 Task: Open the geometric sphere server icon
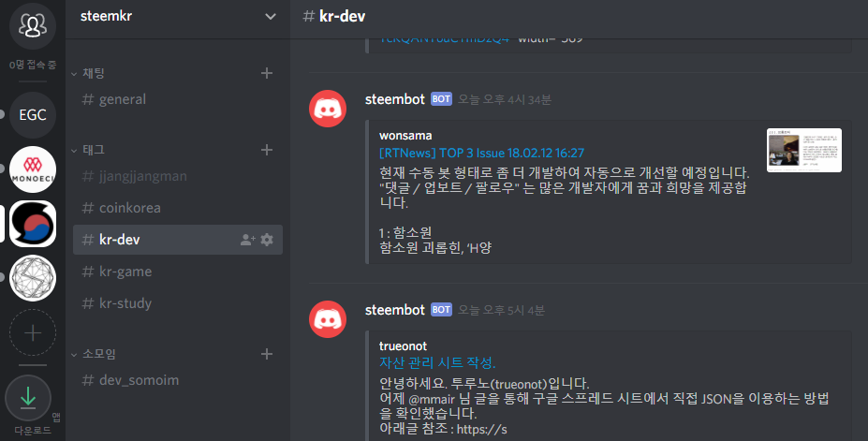(x=33, y=278)
